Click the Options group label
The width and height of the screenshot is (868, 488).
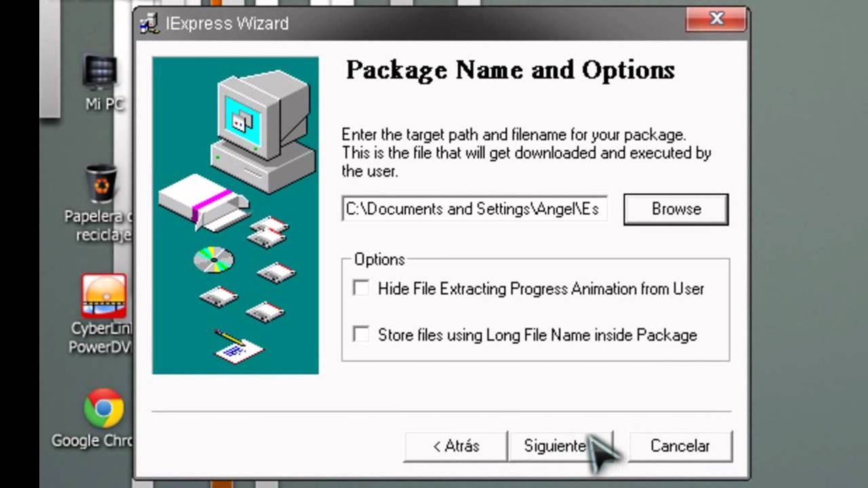(380, 260)
